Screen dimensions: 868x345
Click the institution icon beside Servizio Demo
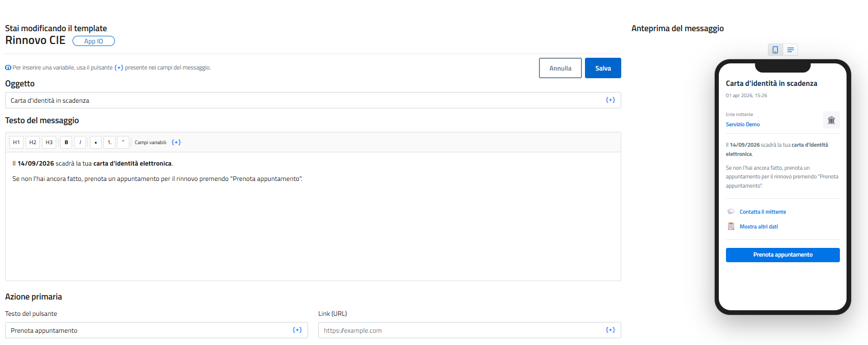point(831,120)
